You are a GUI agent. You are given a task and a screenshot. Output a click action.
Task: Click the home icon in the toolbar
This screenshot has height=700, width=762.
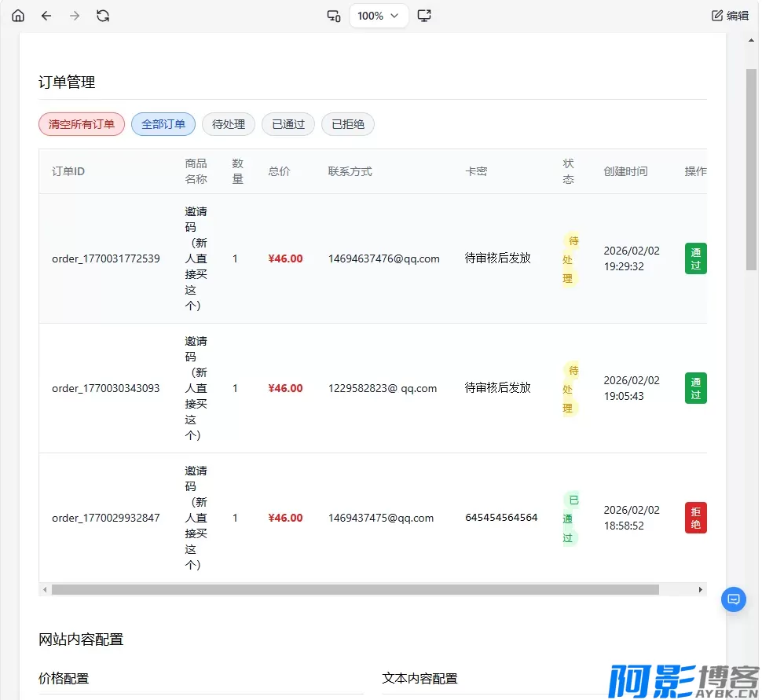click(x=18, y=16)
